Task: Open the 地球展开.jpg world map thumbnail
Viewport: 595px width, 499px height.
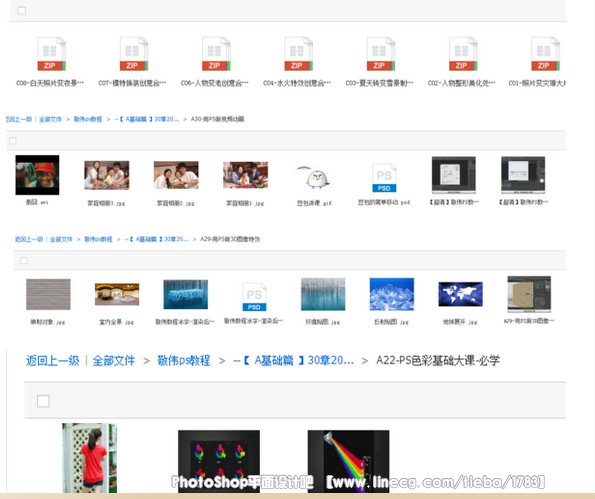Action: click(x=460, y=294)
